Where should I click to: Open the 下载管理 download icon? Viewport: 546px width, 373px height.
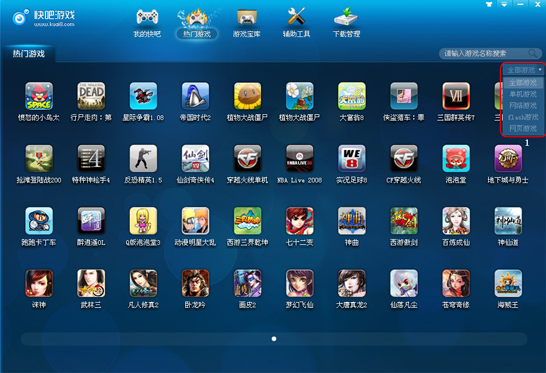pyautogui.click(x=346, y=17)
